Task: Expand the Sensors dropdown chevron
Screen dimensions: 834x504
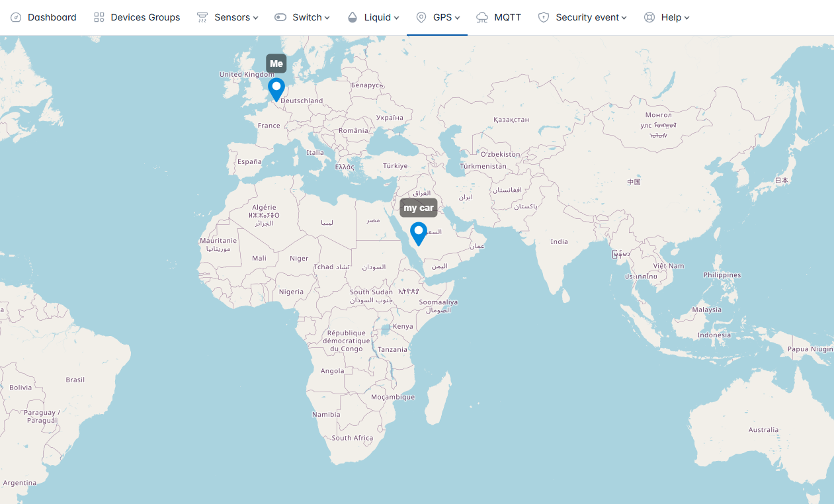Action: tap(256, 18)
